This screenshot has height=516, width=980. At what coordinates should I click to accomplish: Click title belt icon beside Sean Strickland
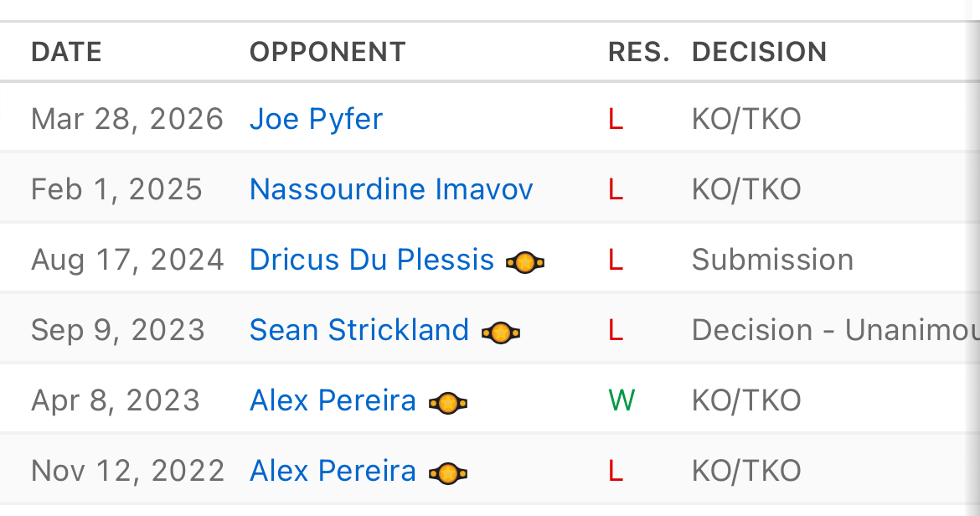coord(501,333)
